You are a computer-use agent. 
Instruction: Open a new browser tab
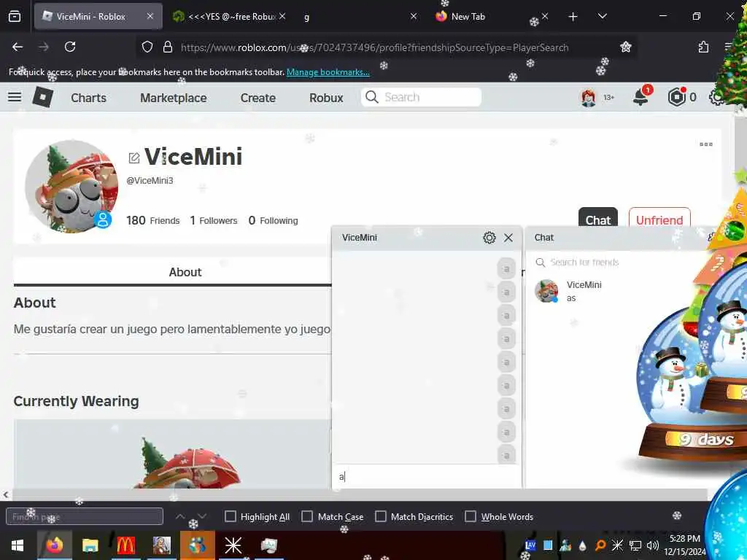point(573,17)
